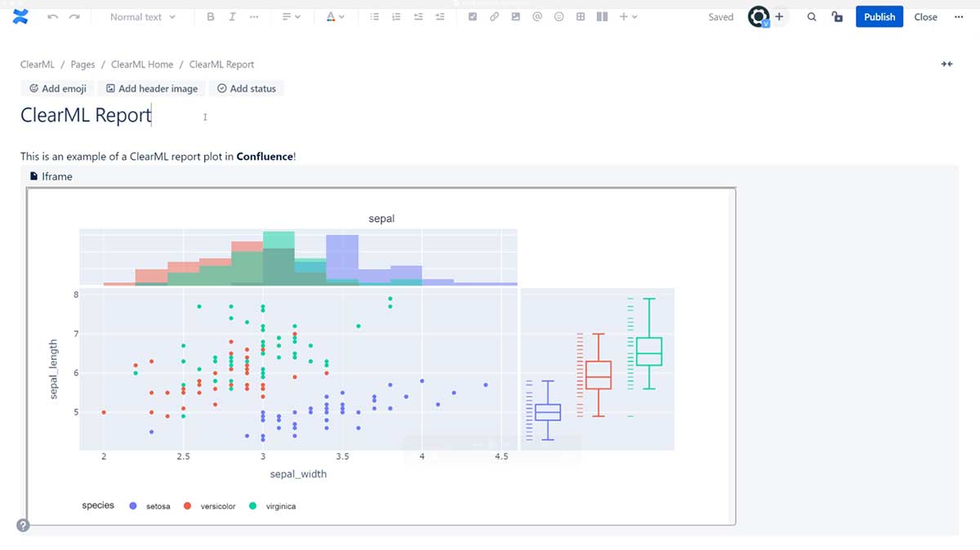Open the Normal text style dropdown
Viewport: 980px width, 550px height.
[142, 16]
